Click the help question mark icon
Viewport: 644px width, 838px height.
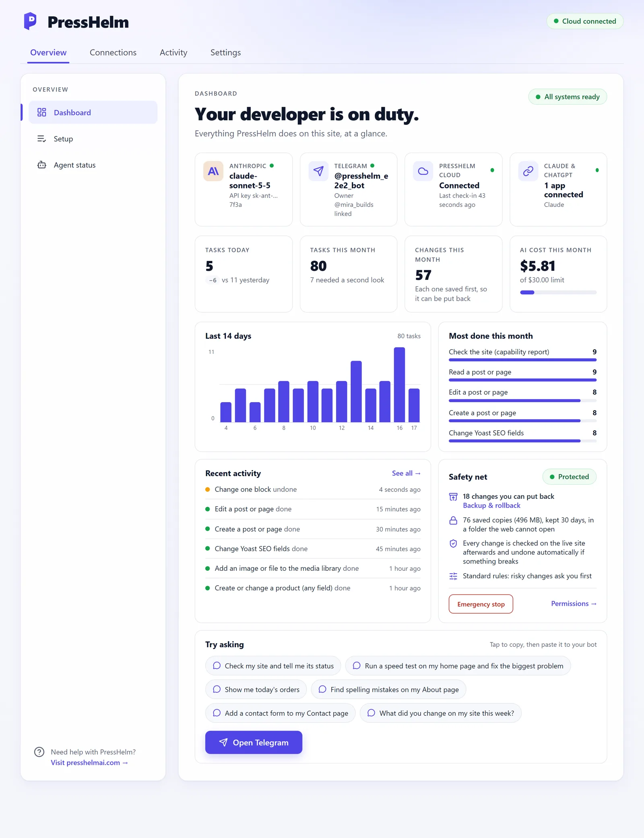(39, 752)
